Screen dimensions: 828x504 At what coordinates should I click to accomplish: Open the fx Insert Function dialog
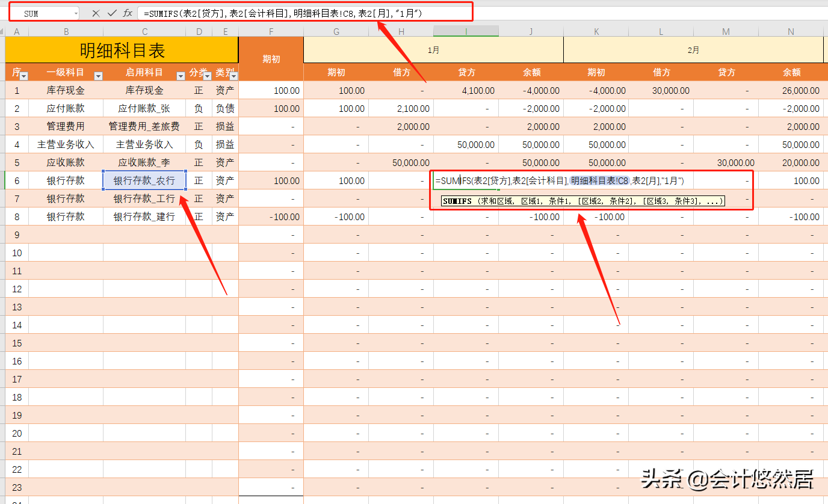(x=128, y=13)
